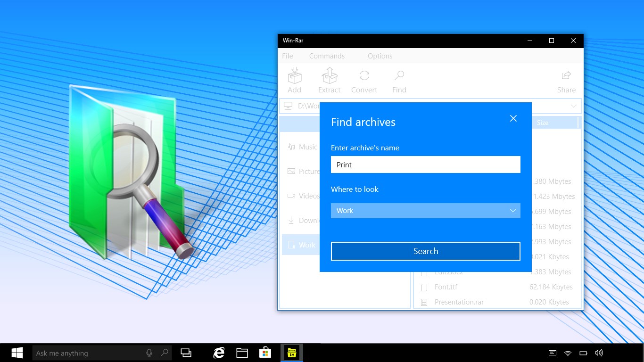The image size is (644, 362).
Task: Click the Win-Rar taskbar icon
Action: (x=292, y=353)
